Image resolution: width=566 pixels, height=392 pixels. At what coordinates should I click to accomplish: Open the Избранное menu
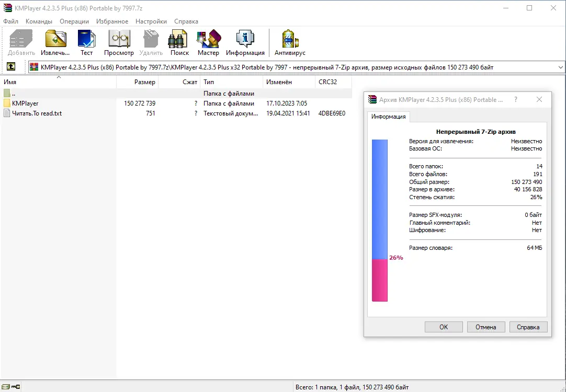(112, 21)
